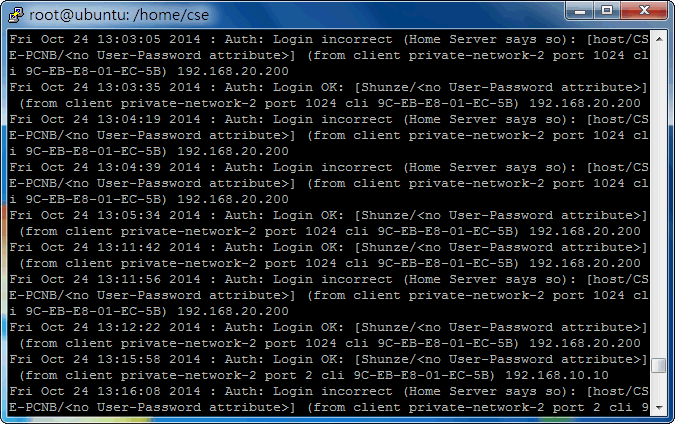Open the PuTTY system menu icon

tap(15, 12)
